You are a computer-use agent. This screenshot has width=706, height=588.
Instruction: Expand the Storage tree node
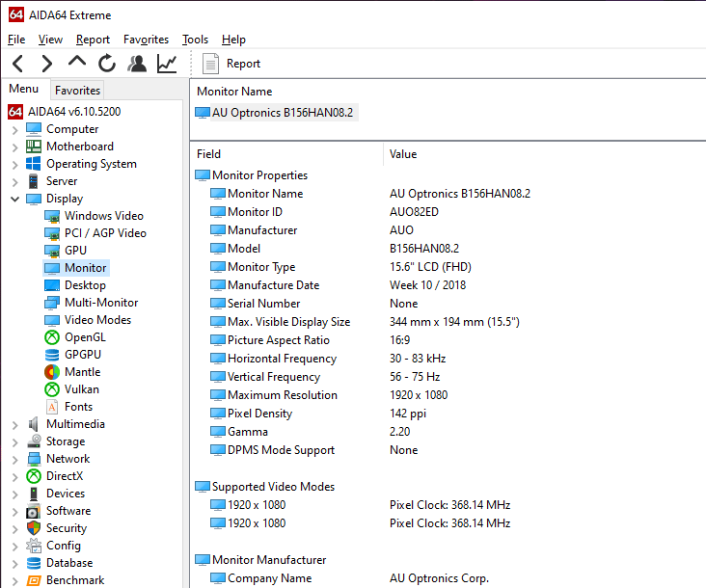click(x=14, y=442)
